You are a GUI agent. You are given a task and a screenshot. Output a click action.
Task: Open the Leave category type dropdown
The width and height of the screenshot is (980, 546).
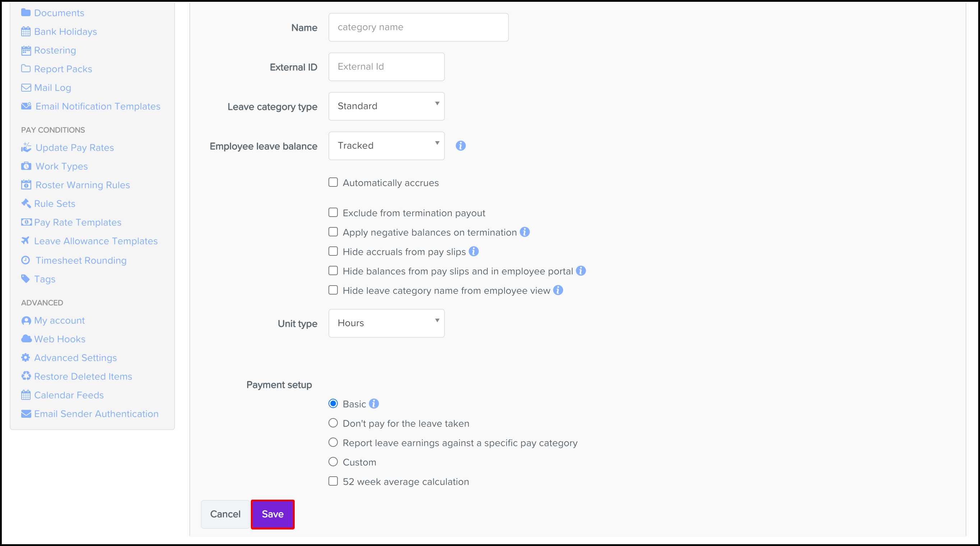(x=386, y=106)
